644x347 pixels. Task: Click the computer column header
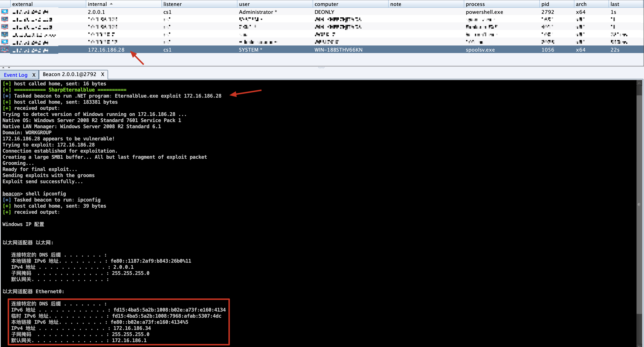tap(350, 4)
